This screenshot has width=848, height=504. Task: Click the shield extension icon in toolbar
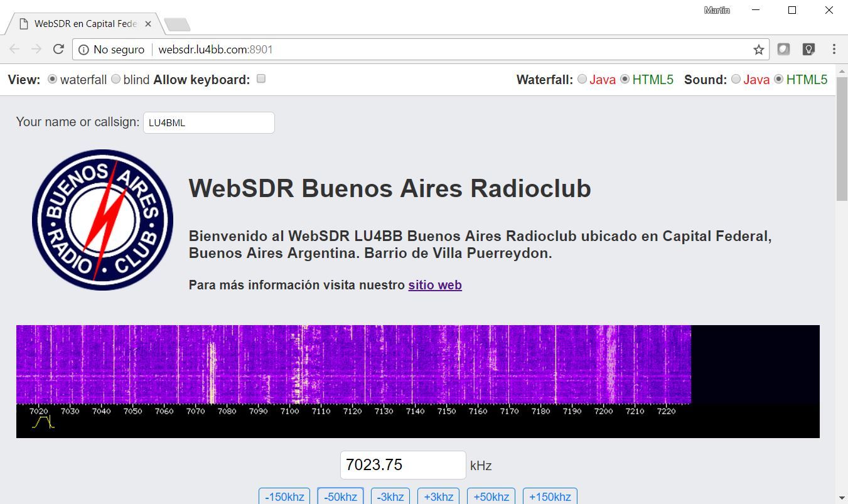[783, 50]
